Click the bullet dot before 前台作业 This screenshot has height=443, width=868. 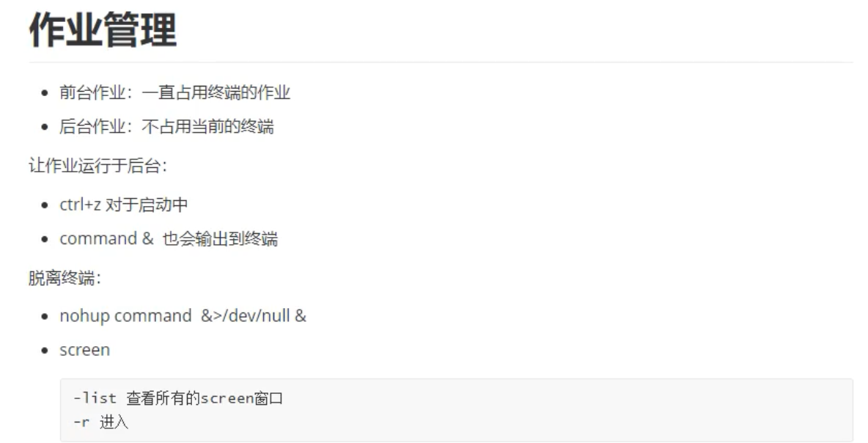click(x=45, y=93)
